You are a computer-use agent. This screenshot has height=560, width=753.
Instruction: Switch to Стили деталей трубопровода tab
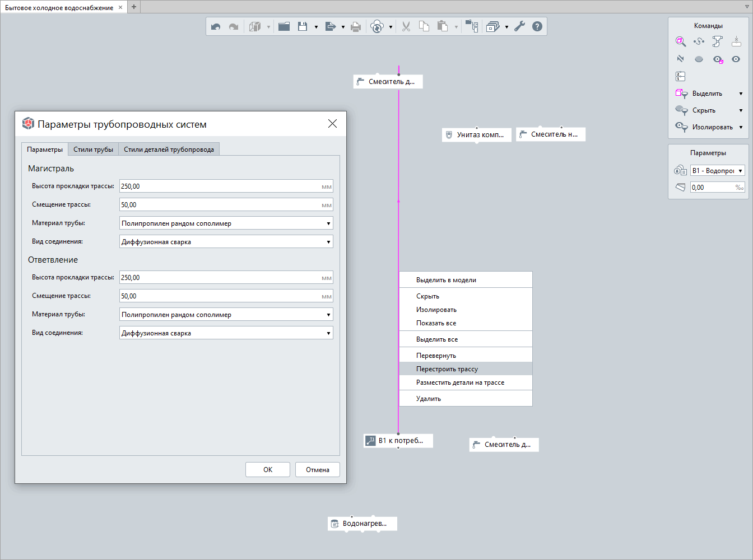[169, 150]
